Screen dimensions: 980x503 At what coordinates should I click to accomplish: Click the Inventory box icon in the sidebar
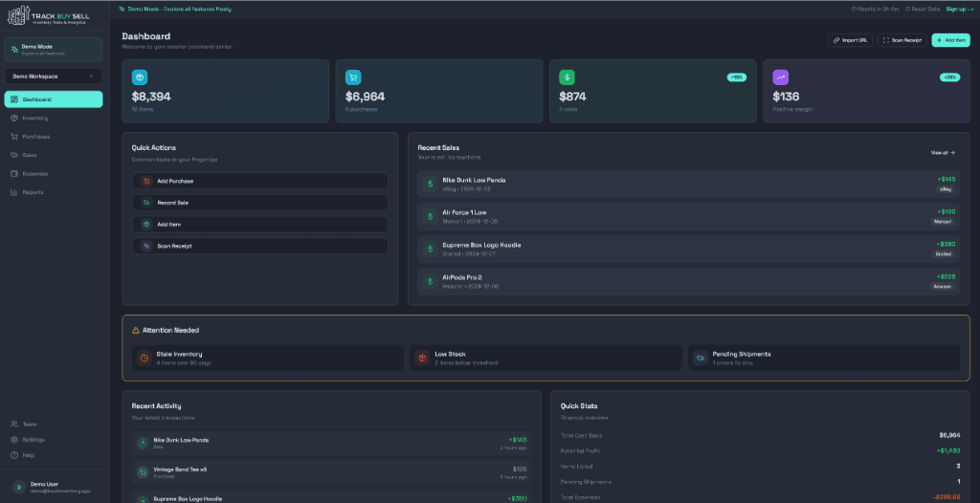coord(14,118)
